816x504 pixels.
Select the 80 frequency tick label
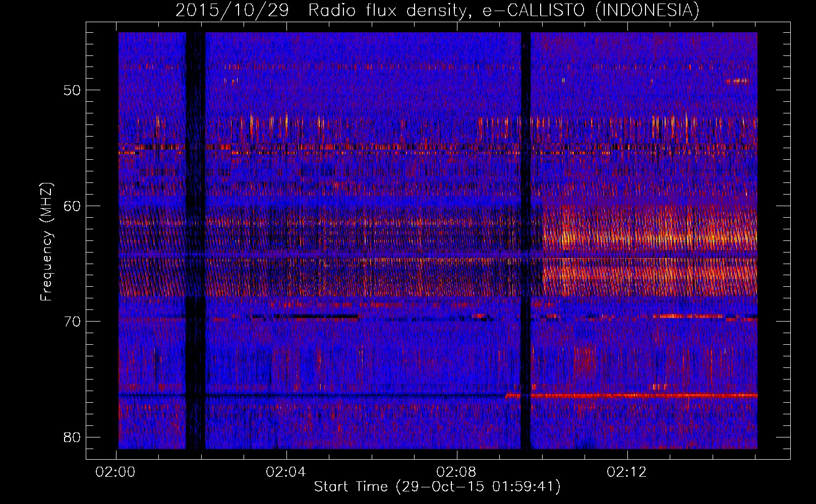[73, 437]
